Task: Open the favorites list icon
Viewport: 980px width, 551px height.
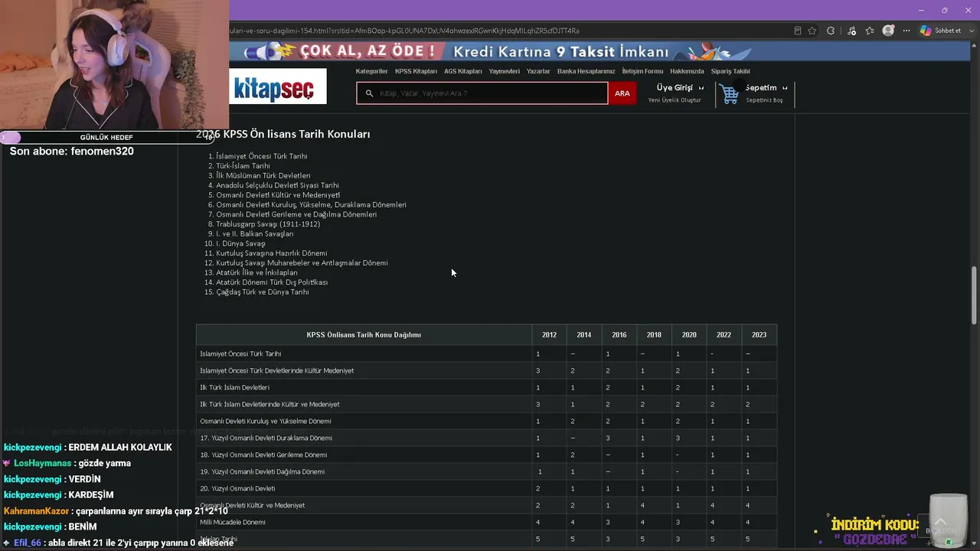Action: coord(870,31)
